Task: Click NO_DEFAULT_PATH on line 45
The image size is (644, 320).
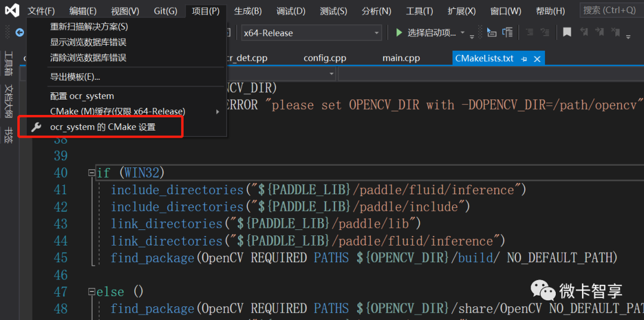Action: coord(559,258)
